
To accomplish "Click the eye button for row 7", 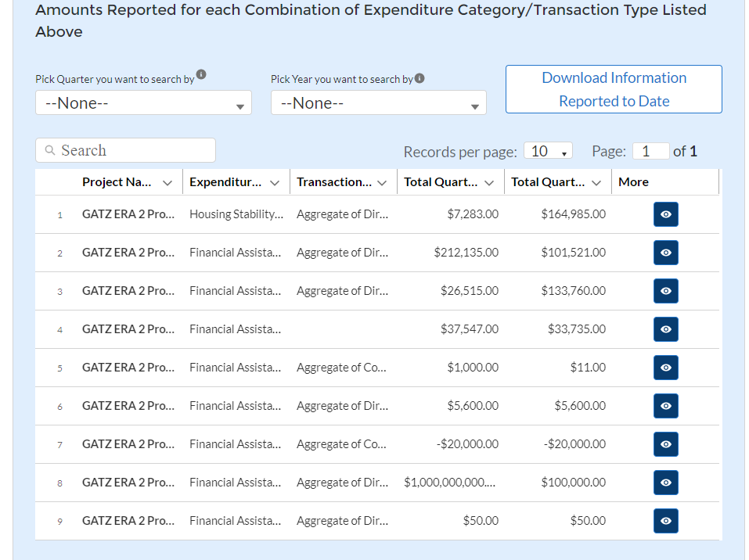I will [665, 444].
